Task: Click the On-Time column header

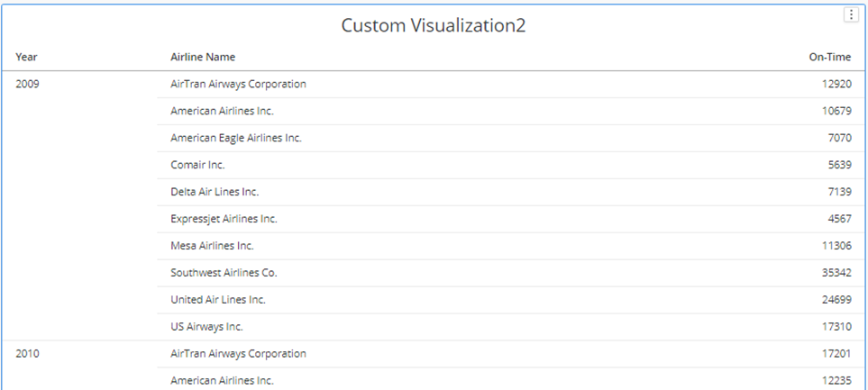Action: 829,57
